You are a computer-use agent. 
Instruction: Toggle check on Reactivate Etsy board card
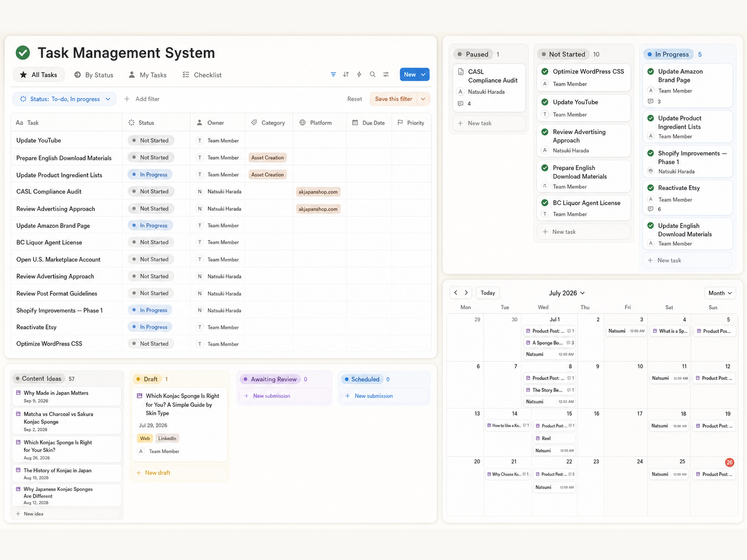(651, 188)
